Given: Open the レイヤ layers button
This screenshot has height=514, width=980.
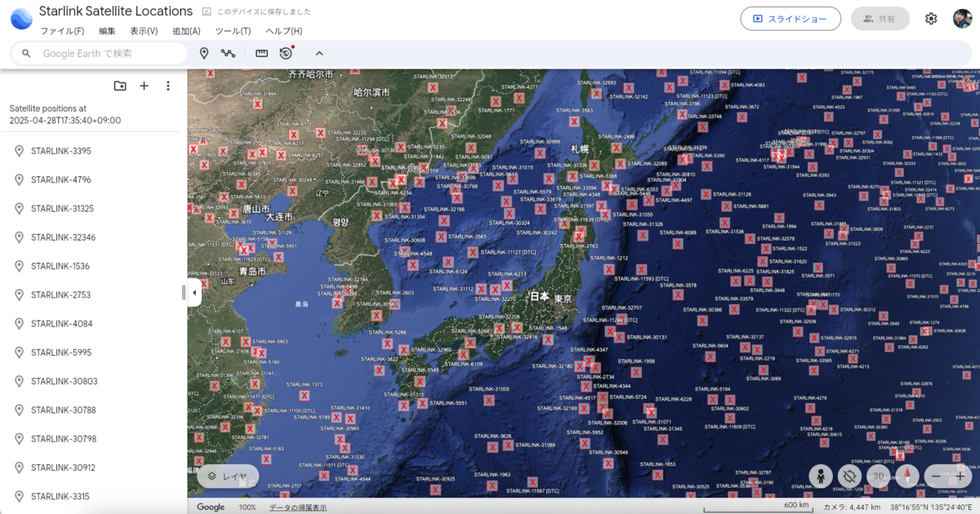Looking at the screenshot, I should pyautogui.click(x=228, y=476).
